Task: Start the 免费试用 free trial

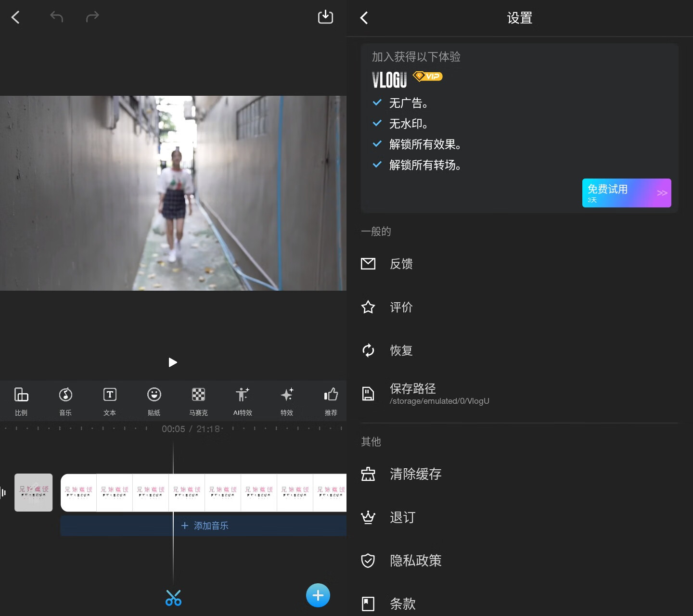Action: [626, 193]
